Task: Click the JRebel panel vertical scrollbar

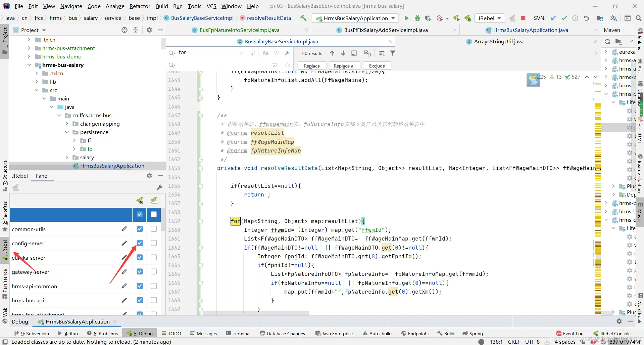Action: (x=163, y=220)
